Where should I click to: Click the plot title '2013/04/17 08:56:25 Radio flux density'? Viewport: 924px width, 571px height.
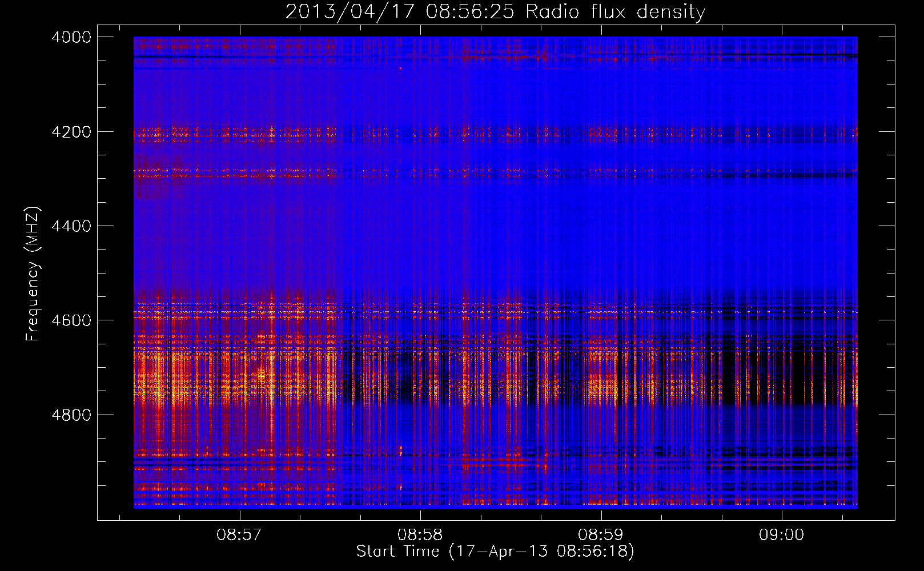(x=496, y=11)
